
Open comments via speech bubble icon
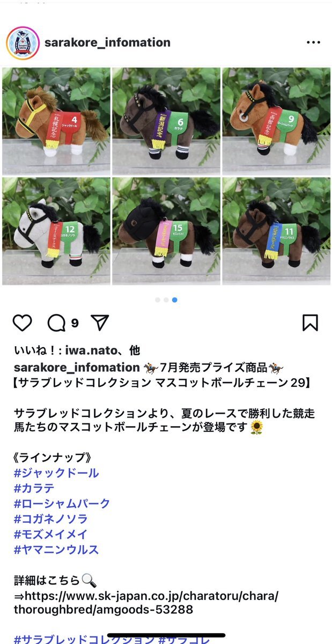56,323
